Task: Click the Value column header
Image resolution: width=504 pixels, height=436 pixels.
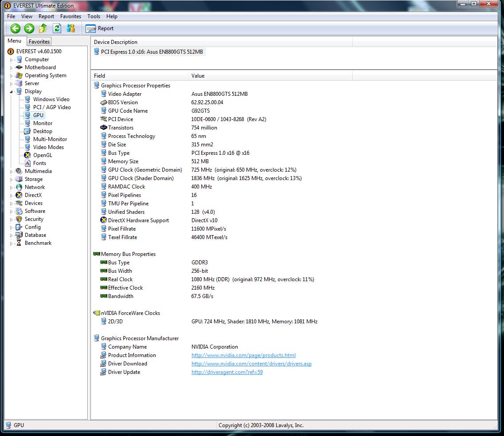Action: pyautogui.click(x=270, y=76)
